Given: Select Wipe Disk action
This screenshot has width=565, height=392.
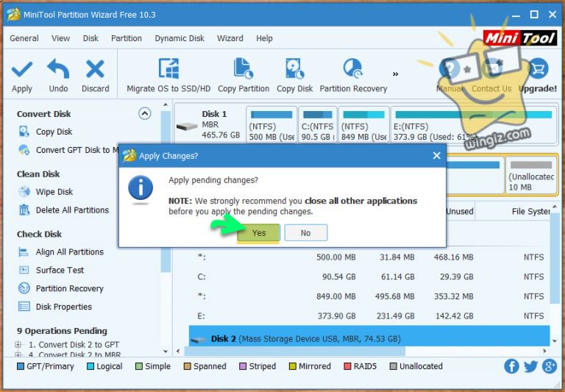Looking at the screenshot, I should [x=54, y=192].
